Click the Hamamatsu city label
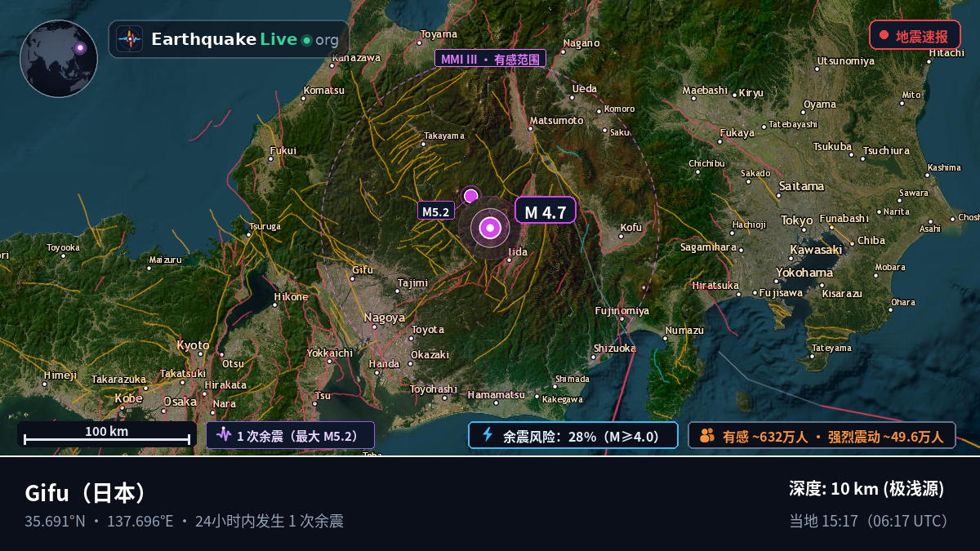 (x=497, y=395)
